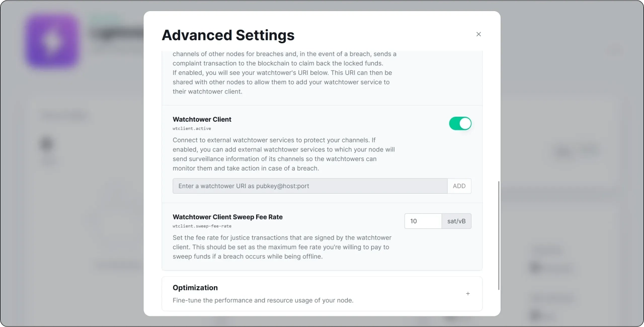Expand the Optimization section heading

(195, 288)
